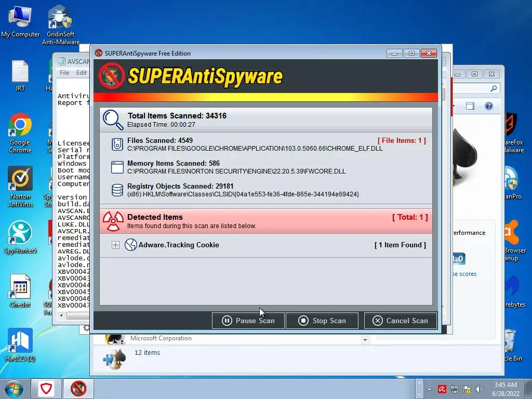Open the partially visible 'se scores' link in background window
This screenshot has height=399, width=532.
pos(464,274)
